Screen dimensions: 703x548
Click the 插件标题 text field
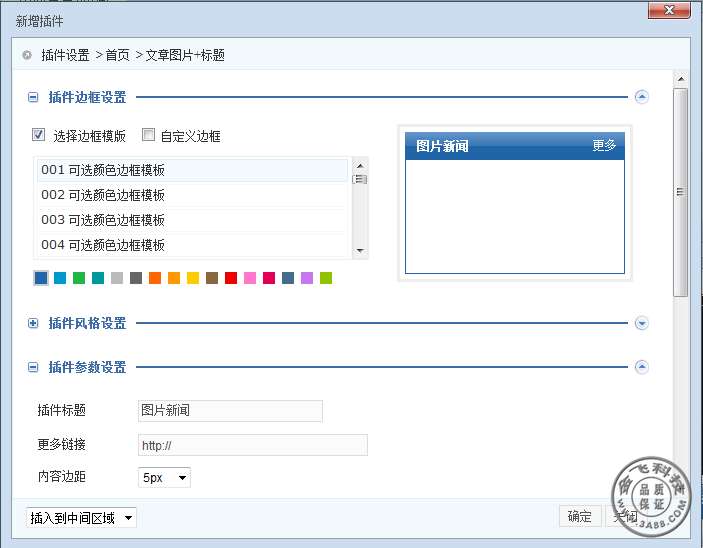pos(230,410)
